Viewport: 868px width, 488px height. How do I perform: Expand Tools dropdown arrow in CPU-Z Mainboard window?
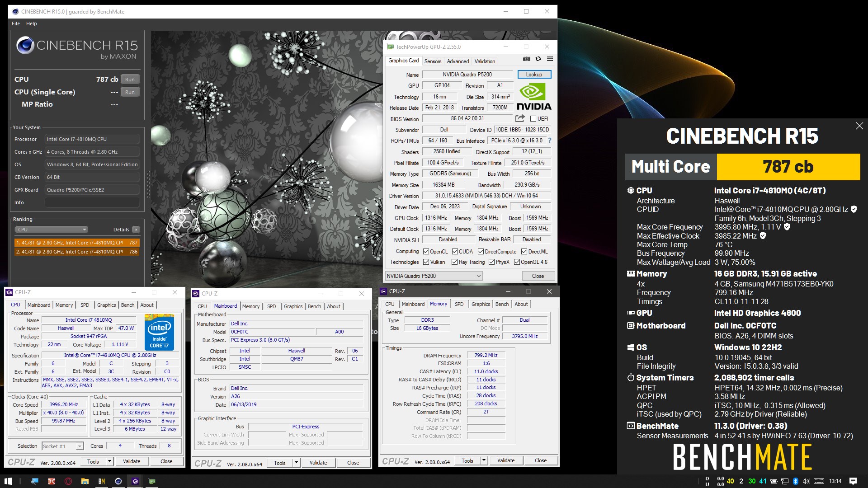point(296,463)
